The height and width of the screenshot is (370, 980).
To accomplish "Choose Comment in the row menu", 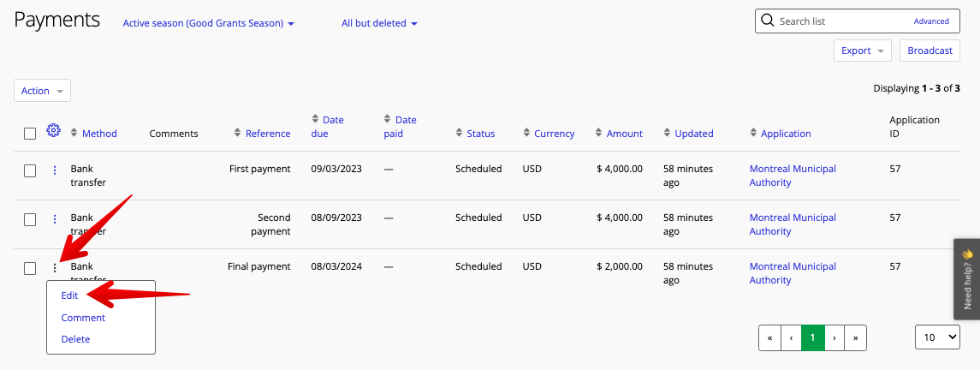I will pos(83,318).
